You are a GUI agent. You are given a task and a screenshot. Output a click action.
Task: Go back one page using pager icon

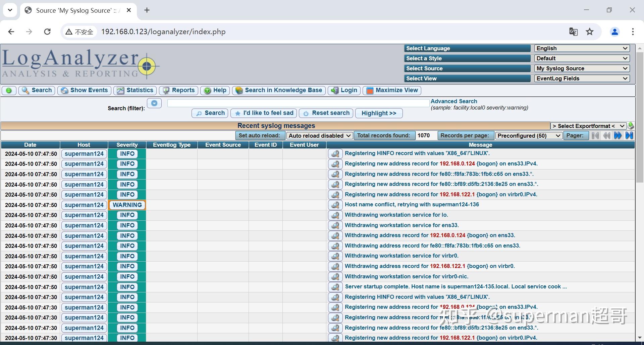point(606,135)
